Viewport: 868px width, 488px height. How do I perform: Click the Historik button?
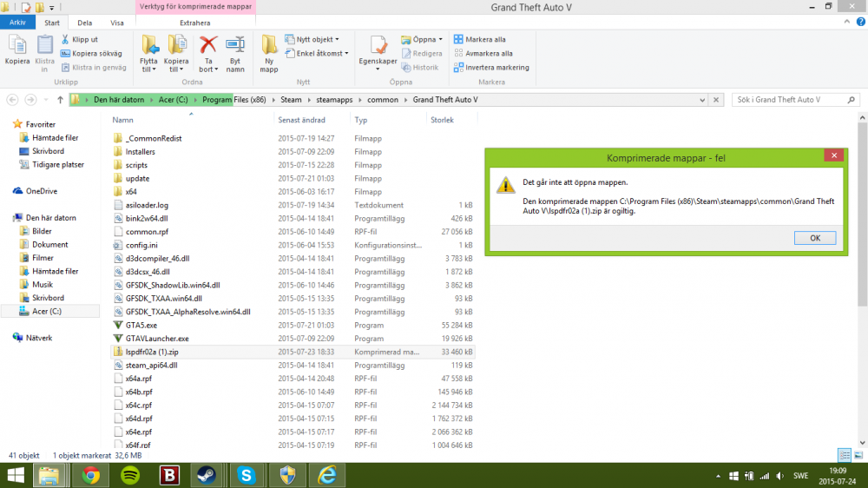click(420, 67)
